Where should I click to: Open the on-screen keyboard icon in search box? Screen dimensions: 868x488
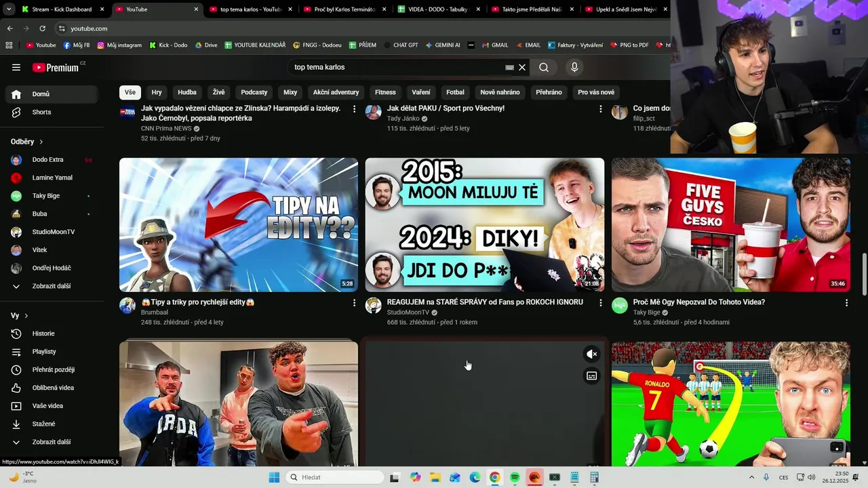510,67
